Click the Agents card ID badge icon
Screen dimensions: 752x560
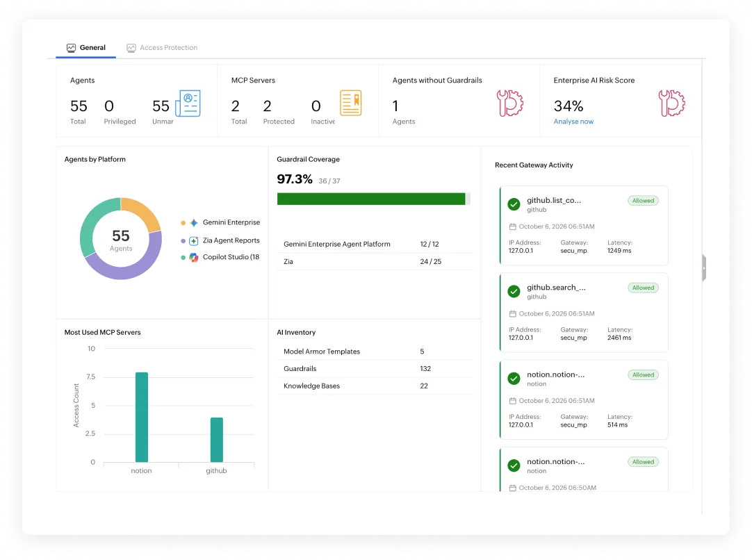click(x=188, y=103)
